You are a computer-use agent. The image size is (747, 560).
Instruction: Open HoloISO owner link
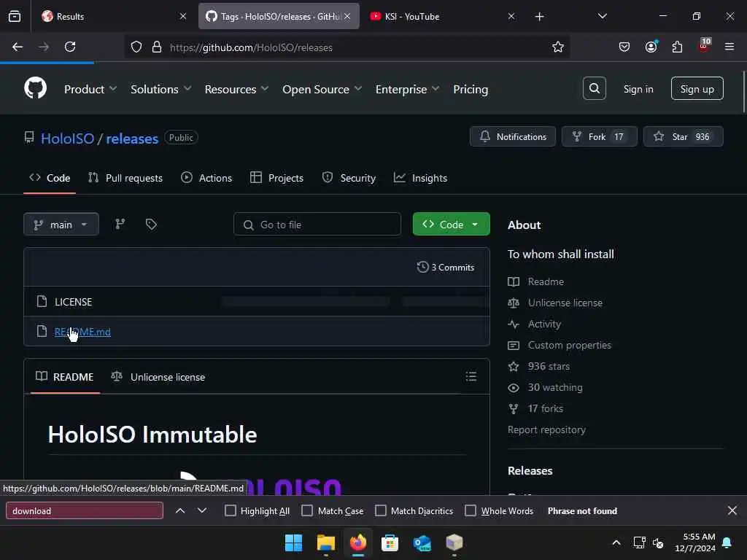coord(67,139)
